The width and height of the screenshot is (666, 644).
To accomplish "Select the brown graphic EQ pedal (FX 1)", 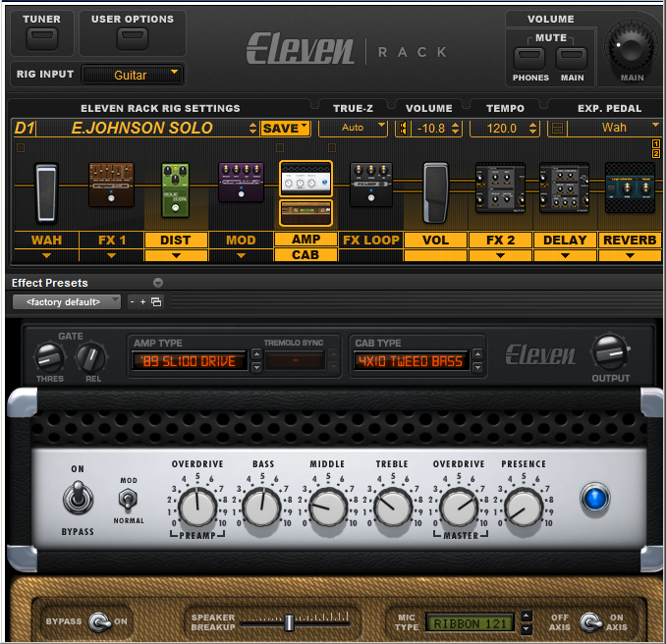I will point(111,185).
